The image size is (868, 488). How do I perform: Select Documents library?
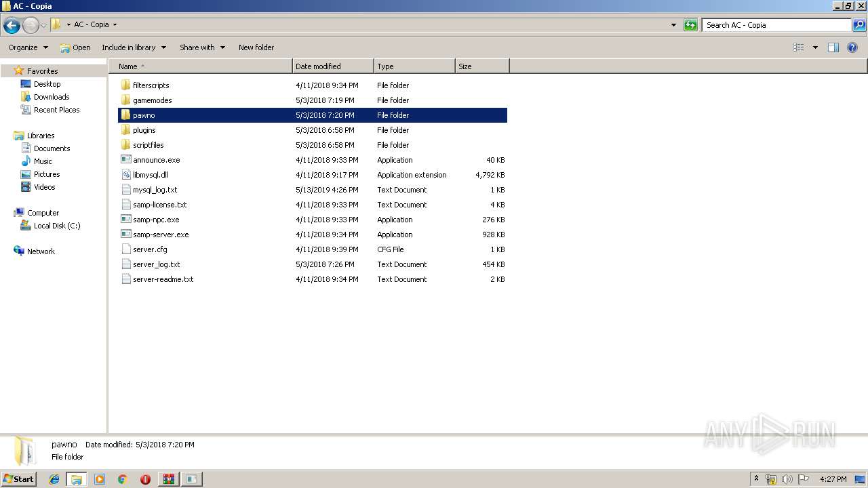52,148
